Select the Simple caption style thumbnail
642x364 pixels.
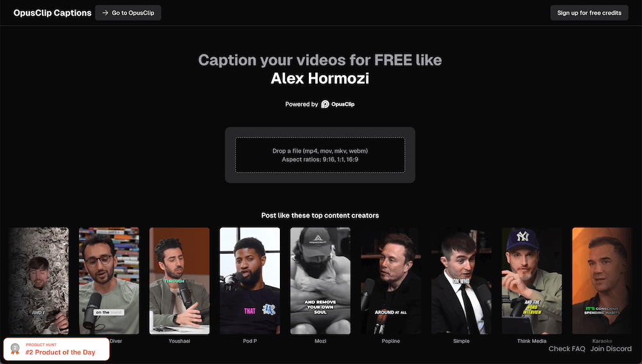point(461,281)
